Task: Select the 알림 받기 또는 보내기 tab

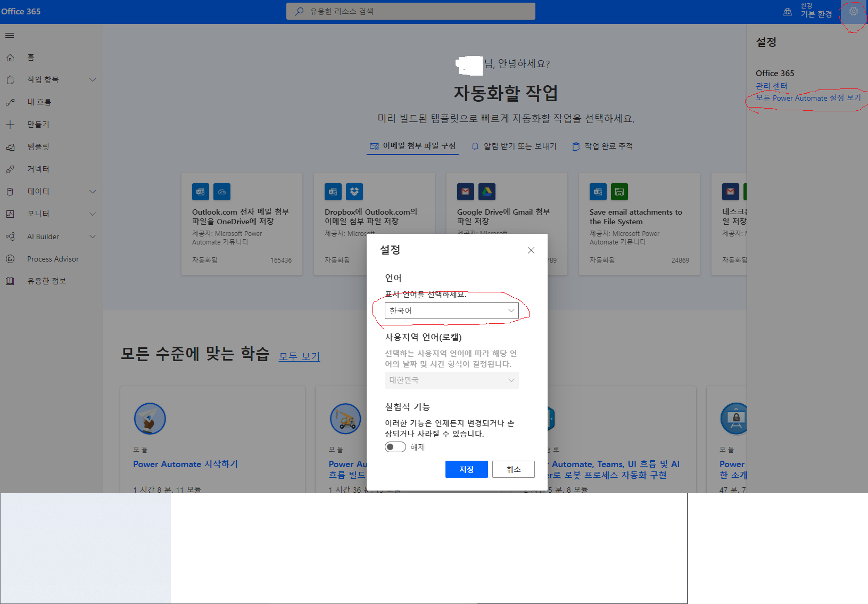Action: point(514,146)
